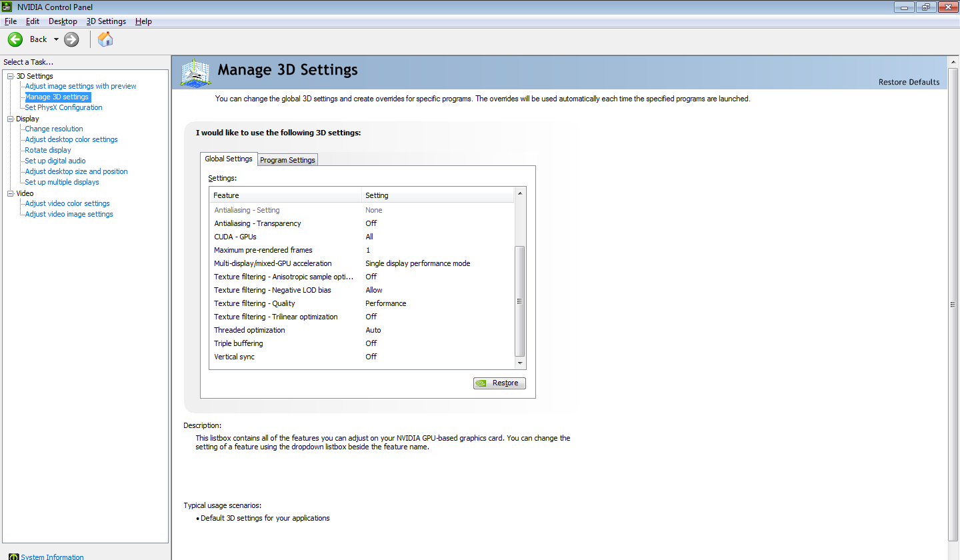Open Adjust video image settings
This screenshot has height=560, width=960.
click(x=69, y=214)
